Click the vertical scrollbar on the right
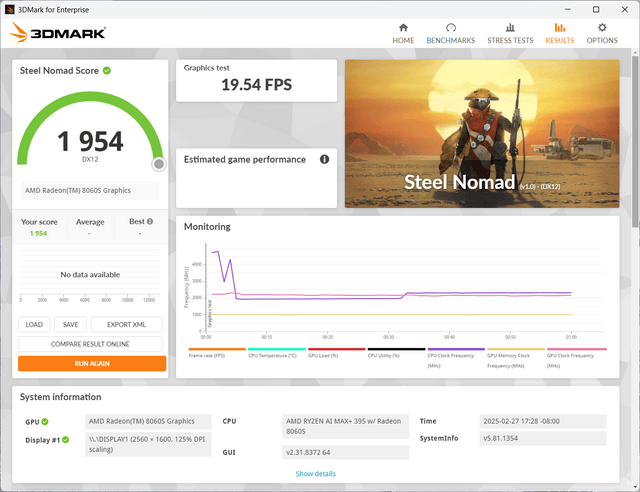Screen dimensions: 640x492 [635, 141]
